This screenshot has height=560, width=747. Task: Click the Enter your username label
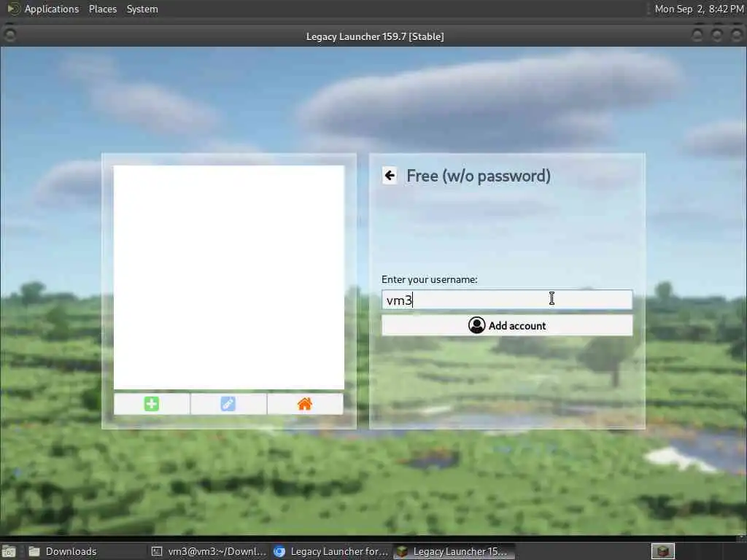(429, 279)
